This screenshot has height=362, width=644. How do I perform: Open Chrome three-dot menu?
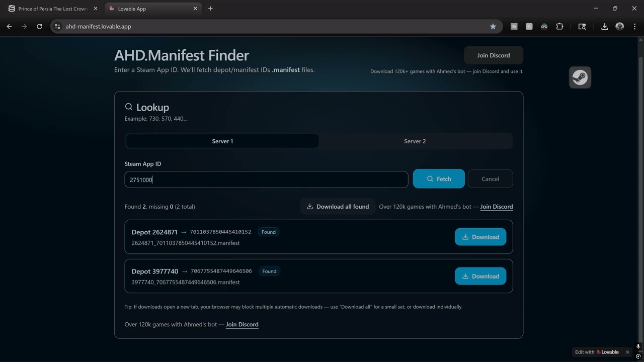635,27
